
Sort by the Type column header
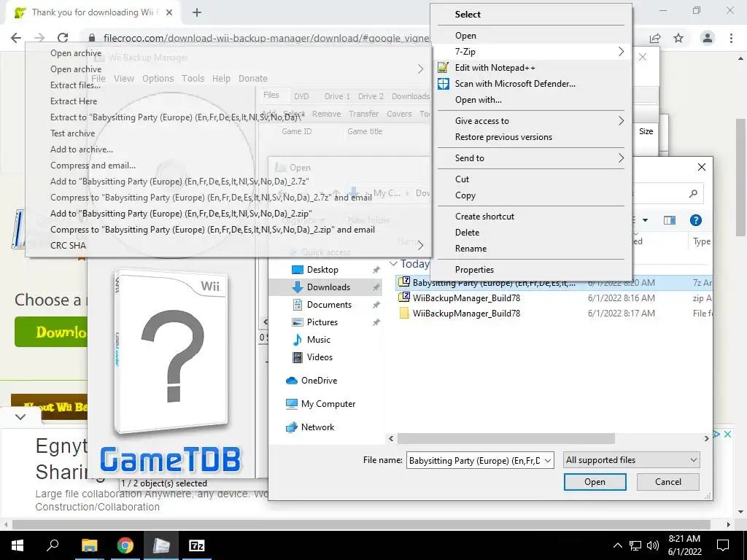[702, 241]
